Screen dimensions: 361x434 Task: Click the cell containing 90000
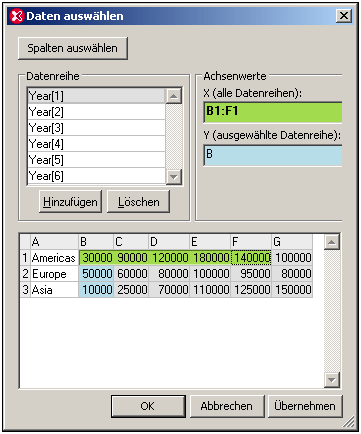pos(131,258)
